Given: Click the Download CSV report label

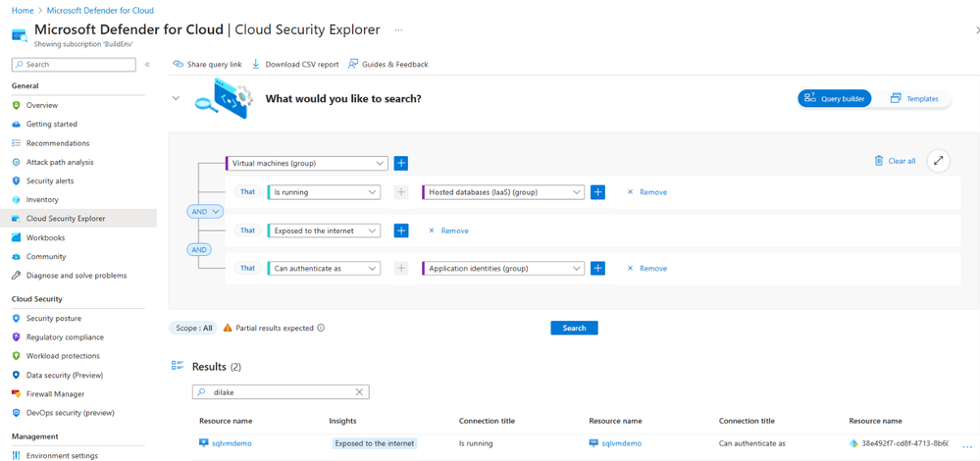Looking at the screenshot, I should (x=302, y=65).
